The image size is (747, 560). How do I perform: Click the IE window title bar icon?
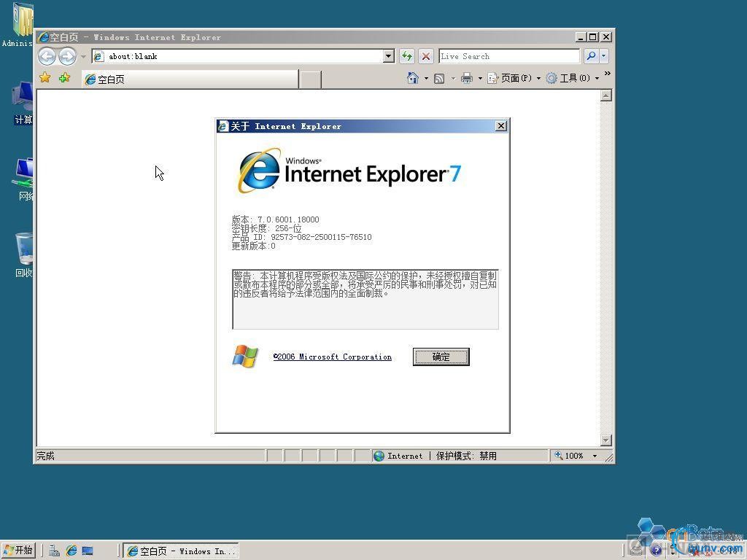click(43, 36)
